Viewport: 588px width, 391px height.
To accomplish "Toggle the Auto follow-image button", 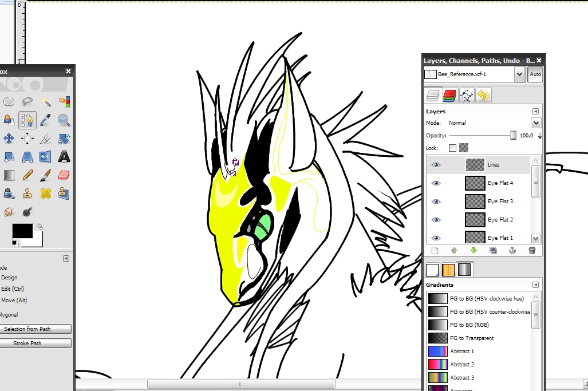I will click(x=535, y=74).
